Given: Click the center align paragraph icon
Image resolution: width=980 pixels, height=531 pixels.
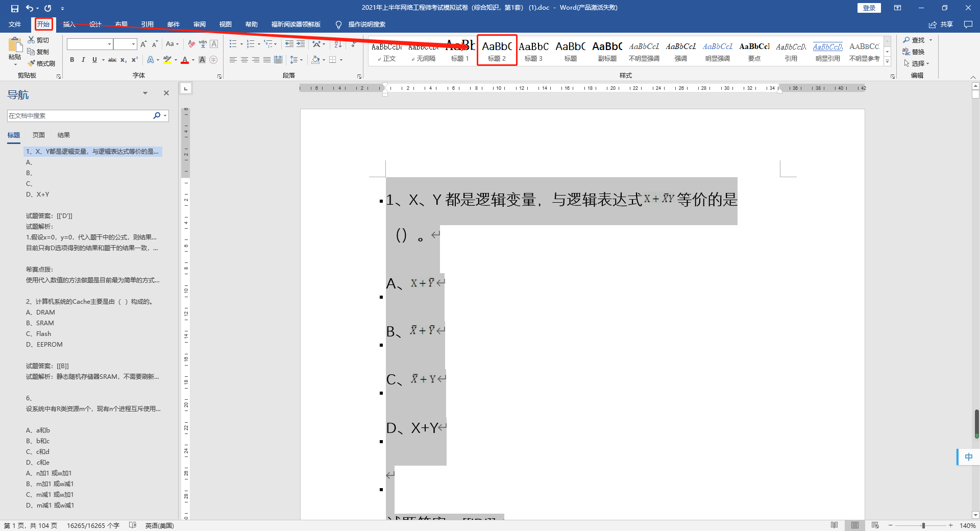Looking at the screenshot, I should click(x=244, y=60).
